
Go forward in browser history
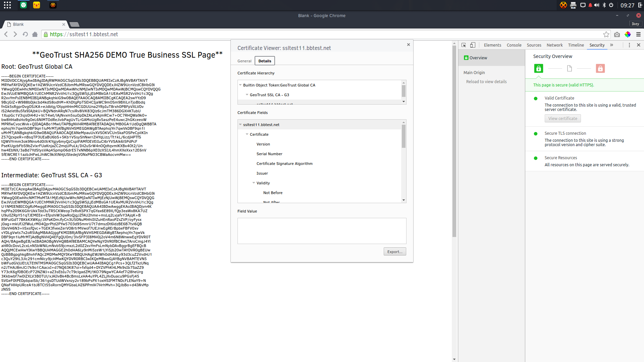15,34
